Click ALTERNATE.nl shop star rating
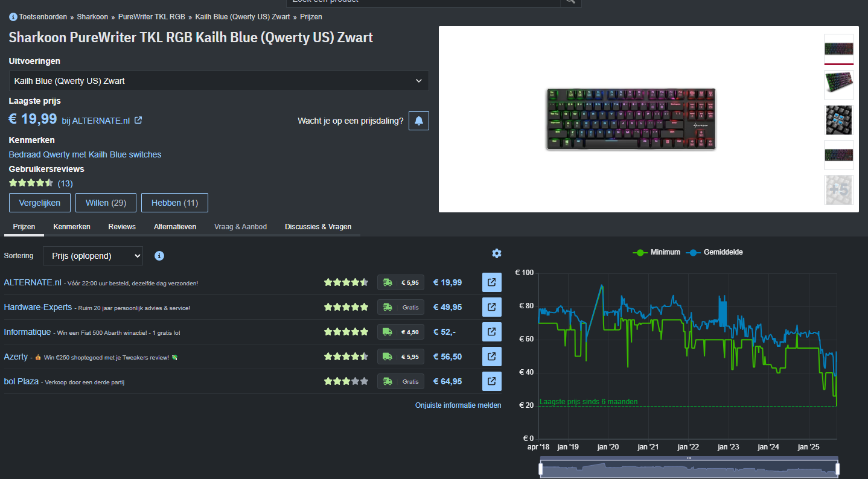Screen dimensions: 868x479 (x=346, y=282)
